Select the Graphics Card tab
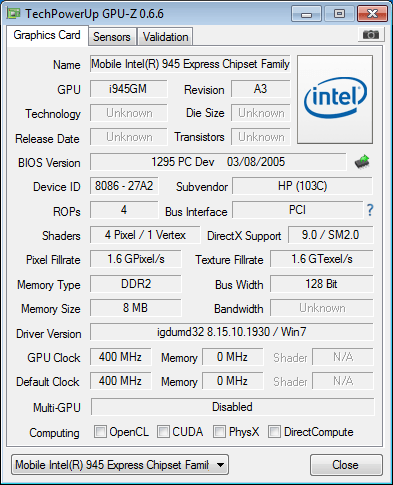The width and height of the screenshot is (393, 485). [x=47, y=35]
